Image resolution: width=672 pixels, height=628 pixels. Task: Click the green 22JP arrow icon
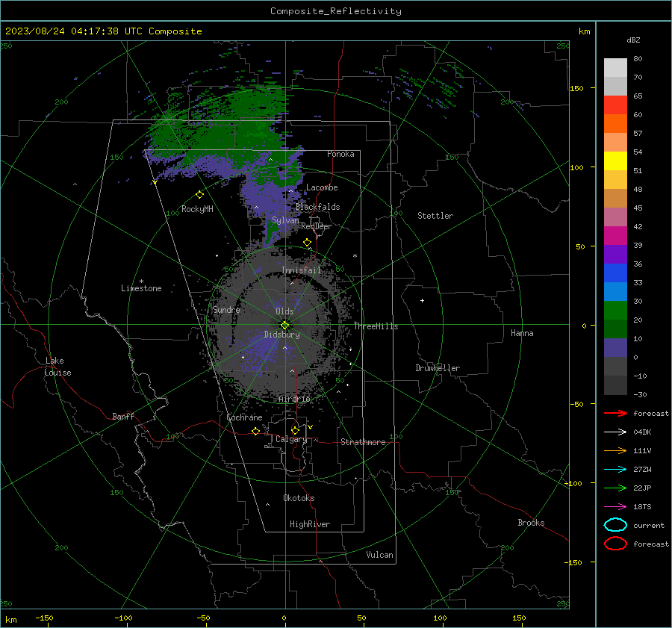click(x=615, y=488)
